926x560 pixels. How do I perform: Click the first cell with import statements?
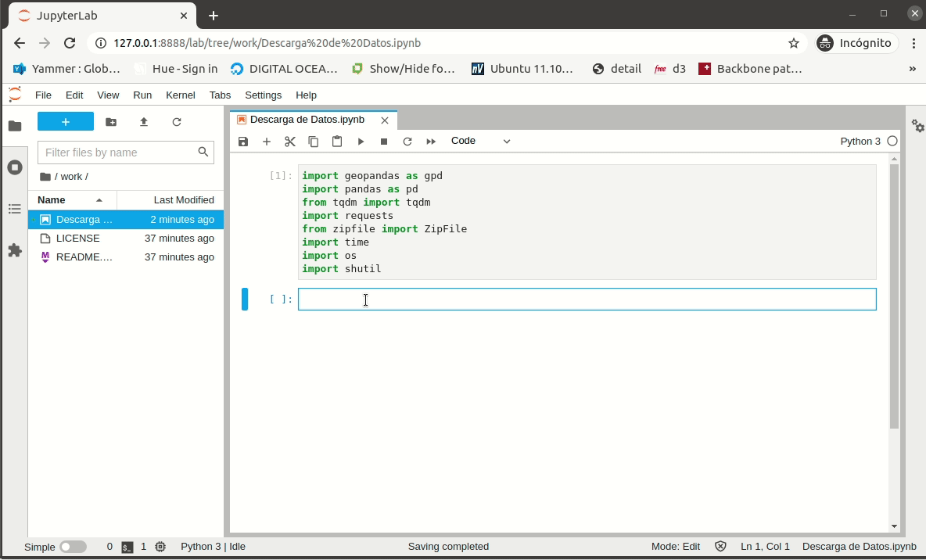(587, 222)
